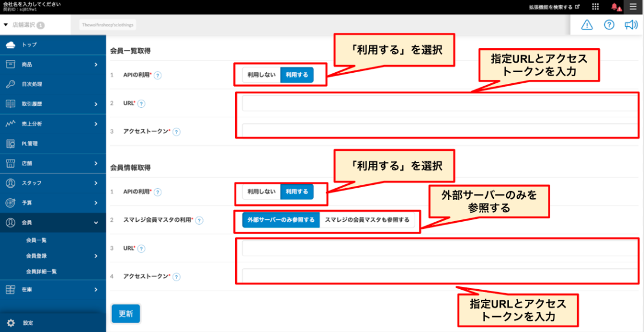Go to 会員一覧 submenu item
The width and height of the screenshot is (644, 332).
click(36, 240)
